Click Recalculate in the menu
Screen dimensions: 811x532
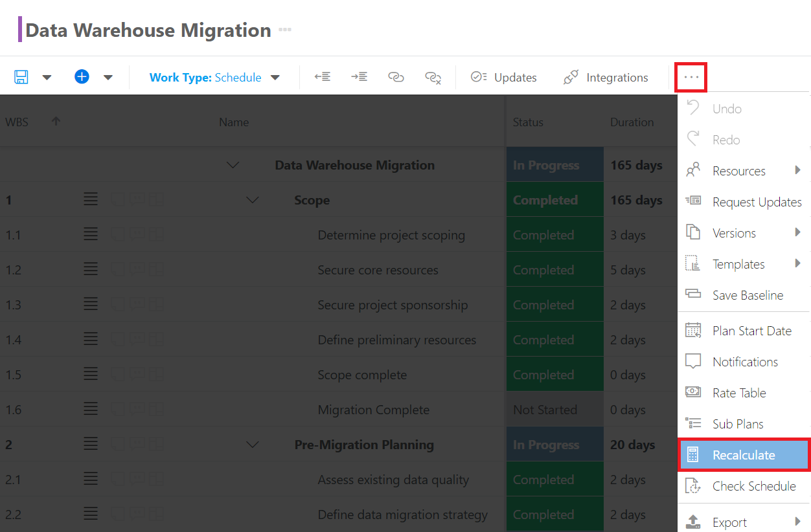pos(744,455)
